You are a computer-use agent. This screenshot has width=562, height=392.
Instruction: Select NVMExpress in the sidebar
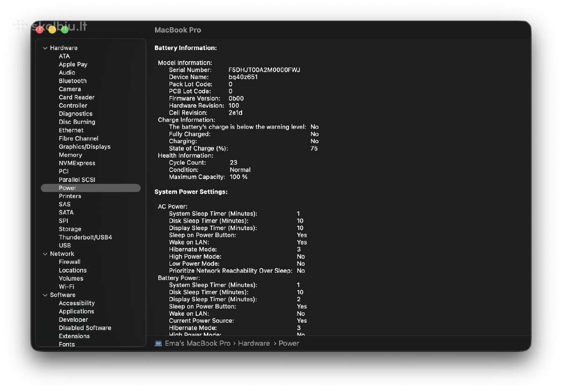(77, 163)
